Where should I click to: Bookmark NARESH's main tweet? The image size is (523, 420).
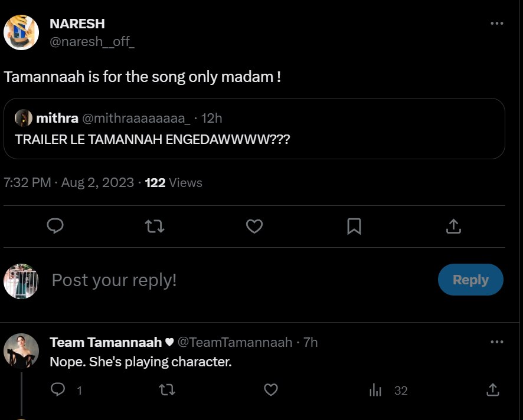click(354, 226)
